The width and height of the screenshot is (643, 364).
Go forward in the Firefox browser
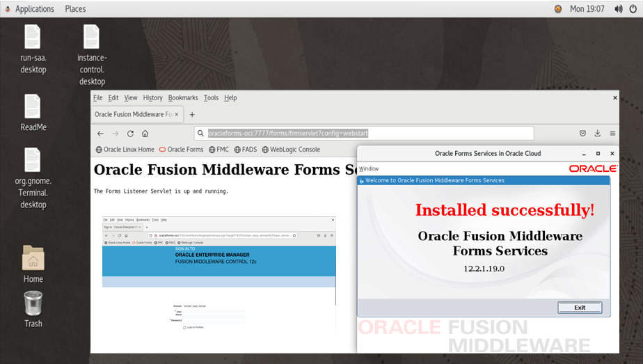coord(116,133)
